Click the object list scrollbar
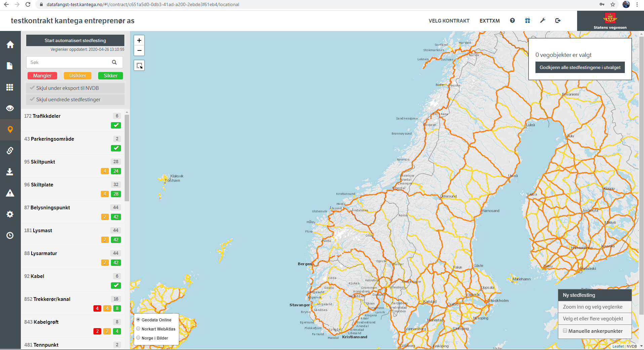The image size is (644, 350). [x=127, y=158]
